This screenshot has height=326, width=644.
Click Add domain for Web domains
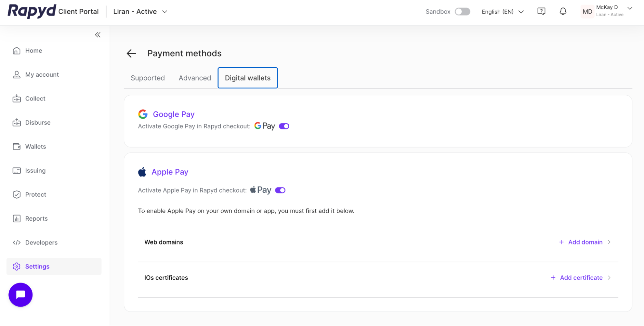coord(585,242)
